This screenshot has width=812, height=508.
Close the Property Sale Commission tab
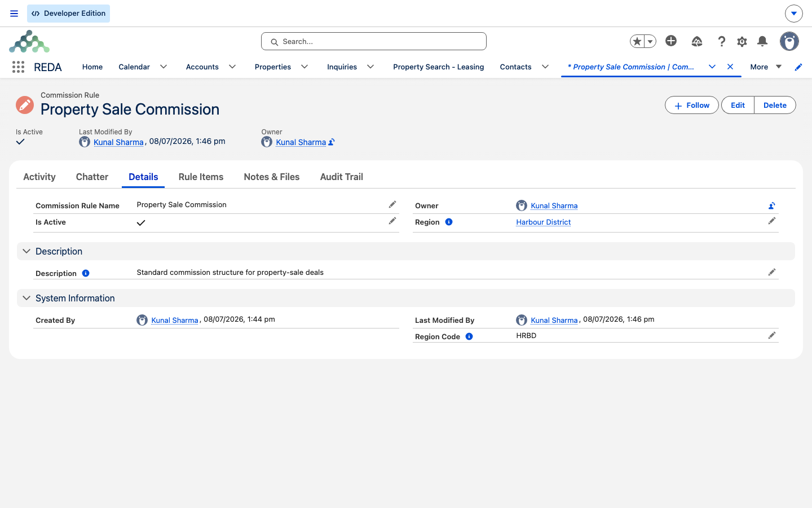pyautogui.click(x=730, y=67)
